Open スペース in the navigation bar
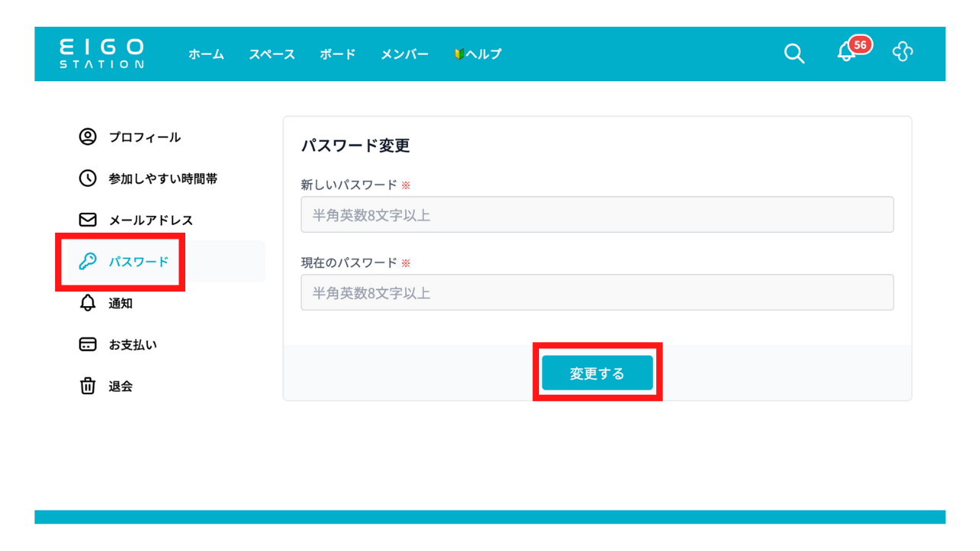The height and width of the screenshot is (551, 980). tap(272, 54)
